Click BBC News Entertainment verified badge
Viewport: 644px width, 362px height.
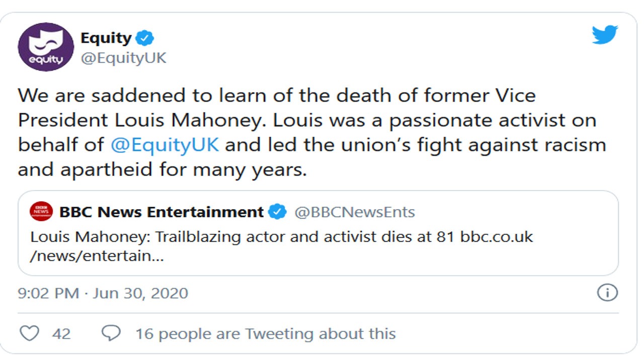point(277,212)
